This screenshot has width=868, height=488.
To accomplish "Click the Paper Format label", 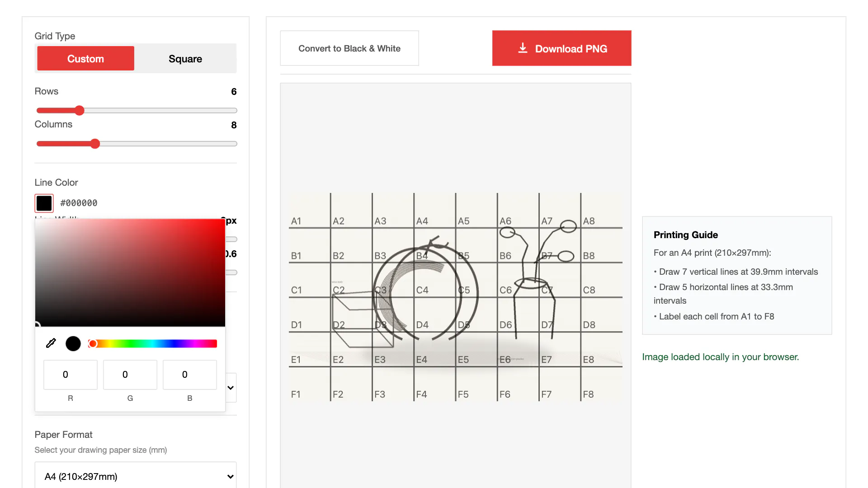I will coord(63,435).
